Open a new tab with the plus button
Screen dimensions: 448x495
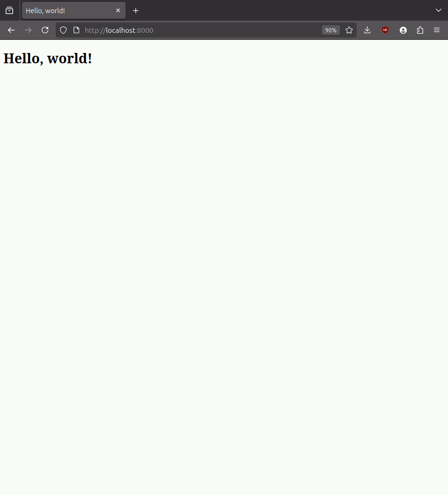[136, 10]
